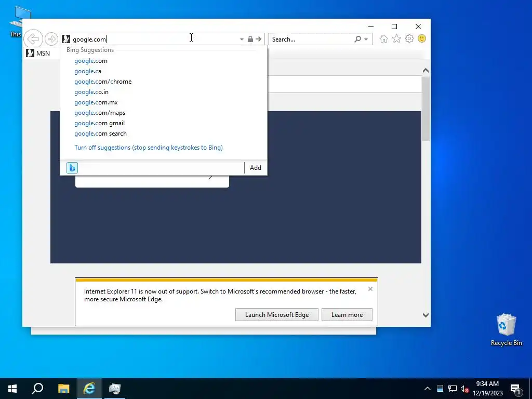Choose google.com search suggestion

click(100, 134)
